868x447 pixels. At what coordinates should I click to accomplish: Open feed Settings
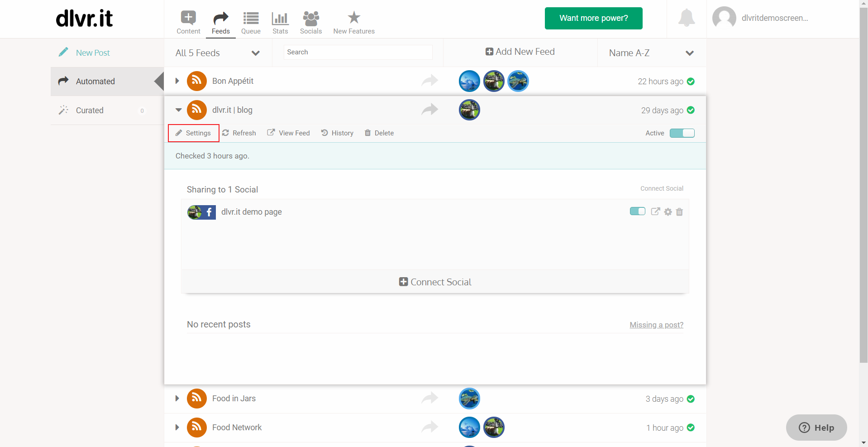[193, 133]
